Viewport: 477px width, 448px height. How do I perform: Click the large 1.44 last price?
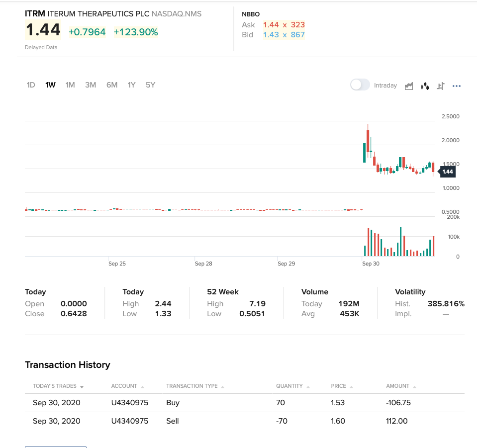[x=43, y=30]
